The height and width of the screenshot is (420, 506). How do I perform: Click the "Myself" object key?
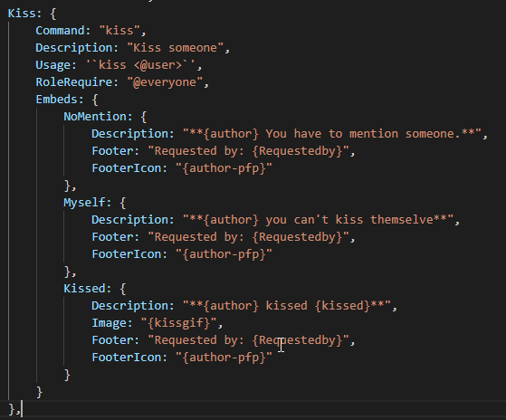[x=84, y=203]
